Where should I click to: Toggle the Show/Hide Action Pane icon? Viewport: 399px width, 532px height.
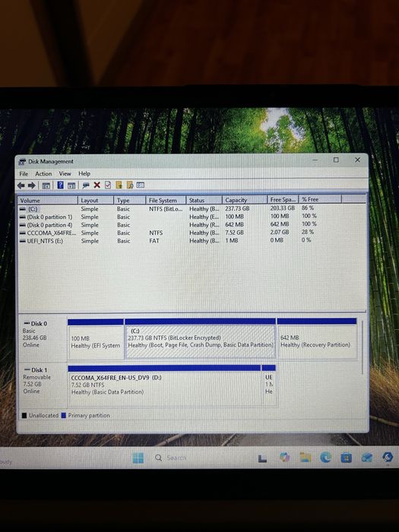point(71,185)
